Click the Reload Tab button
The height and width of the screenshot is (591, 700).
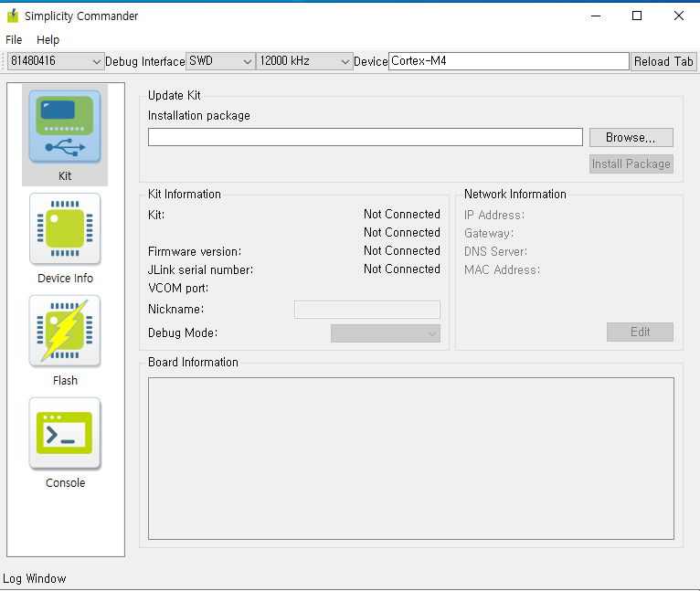pos(663,61)
